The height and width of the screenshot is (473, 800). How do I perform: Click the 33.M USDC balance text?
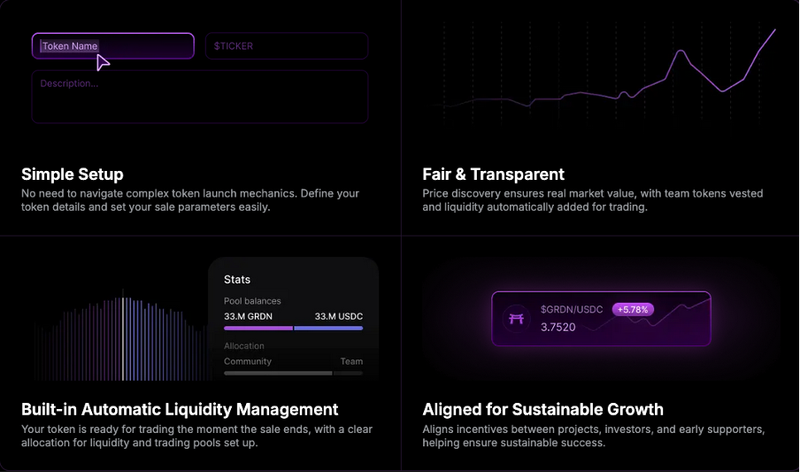tap(338, 316)
